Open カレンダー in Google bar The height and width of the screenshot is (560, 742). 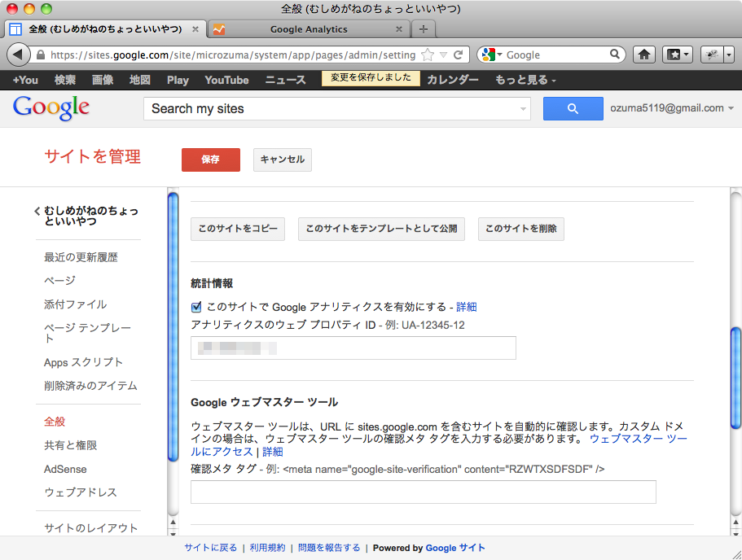pos(452,80)
